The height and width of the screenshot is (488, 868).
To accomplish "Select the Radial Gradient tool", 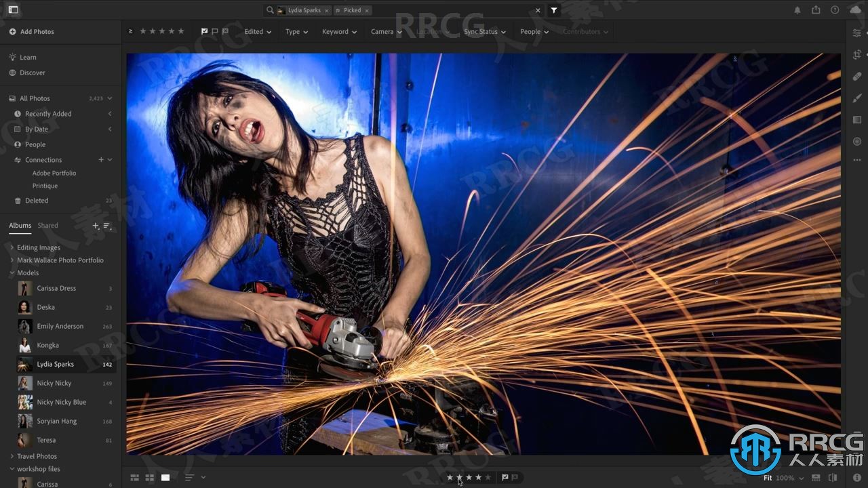I will click(857, 142).
